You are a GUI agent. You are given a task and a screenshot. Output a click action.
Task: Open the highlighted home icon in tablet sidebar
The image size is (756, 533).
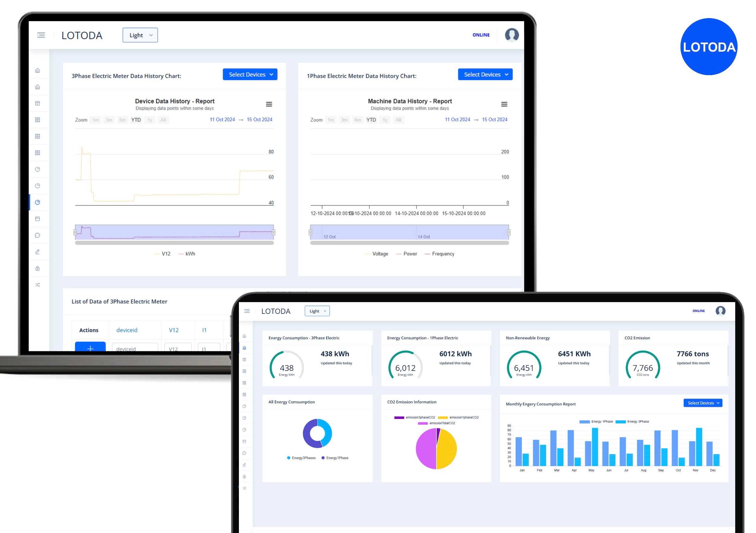(x=244, y=348)
